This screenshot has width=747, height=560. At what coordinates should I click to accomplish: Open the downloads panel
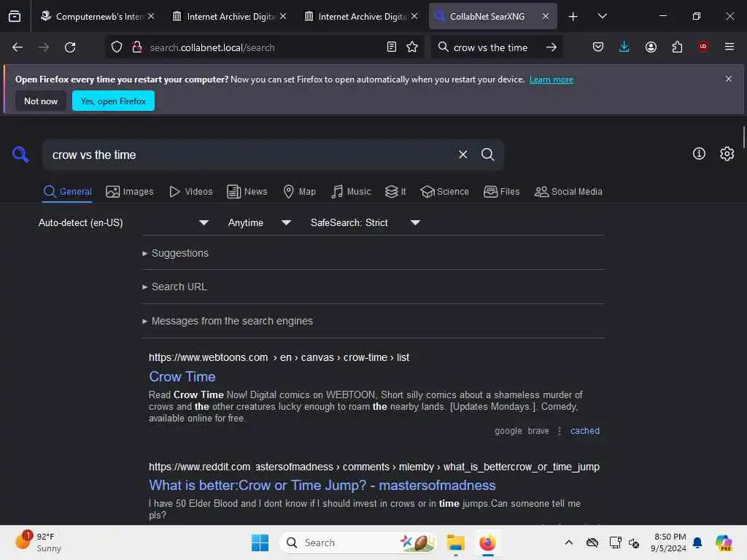(624, 47)
